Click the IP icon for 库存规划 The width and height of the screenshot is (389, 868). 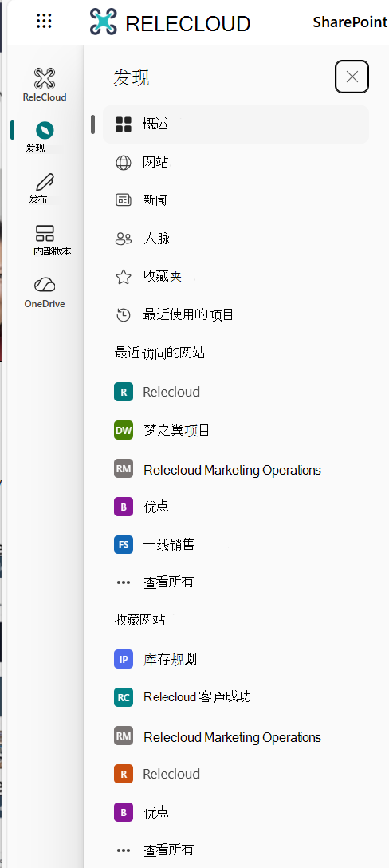coord(124,659)
